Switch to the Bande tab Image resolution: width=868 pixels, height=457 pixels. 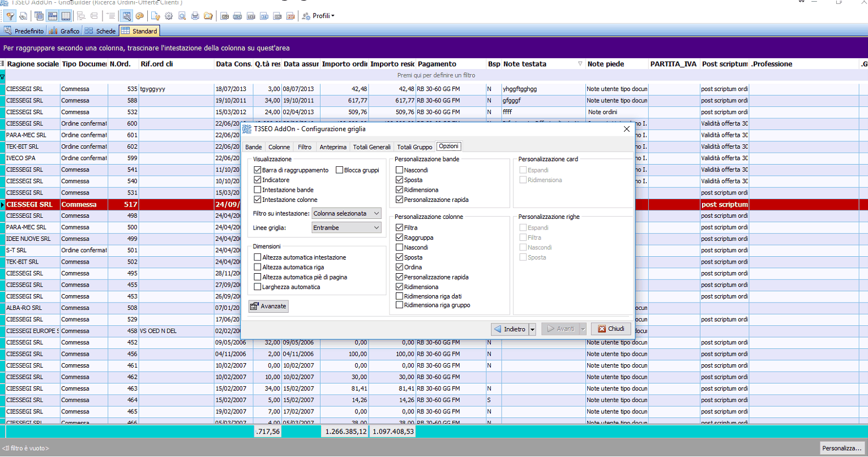[x=253, y=147]
